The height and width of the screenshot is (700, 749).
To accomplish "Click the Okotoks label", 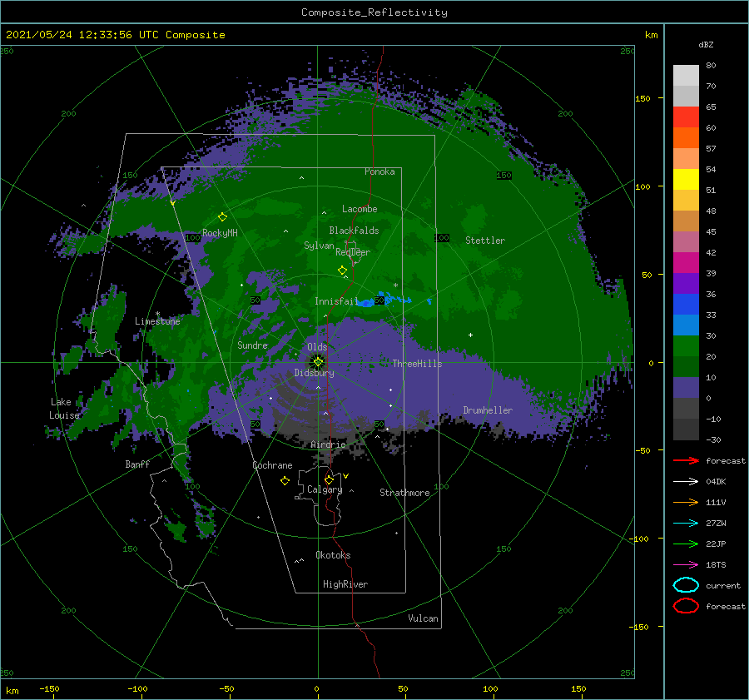I will (x=333, y=555).
